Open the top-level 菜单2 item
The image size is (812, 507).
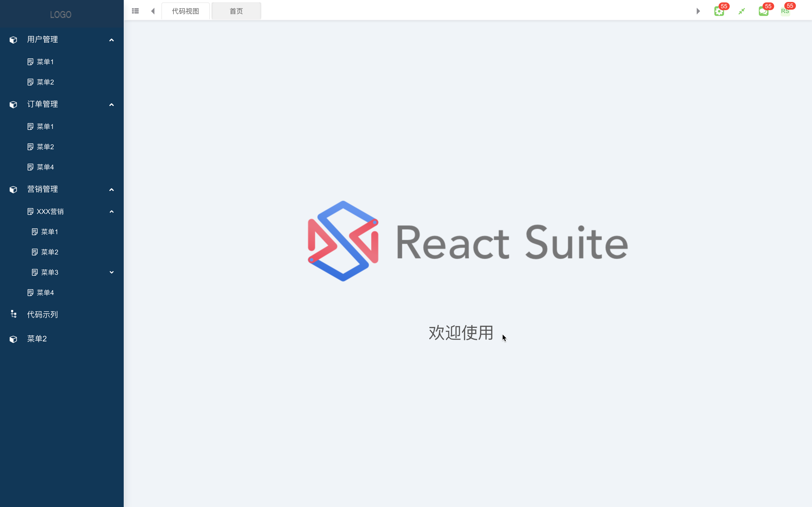click(x=37, y=339)
